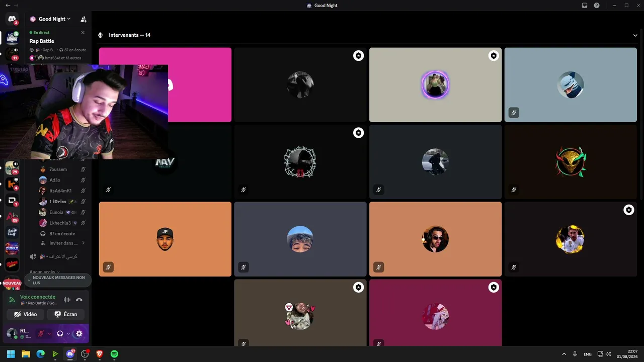This screenshot has width=644, height=362.
Task: Turn on camera with Vidéo button
Action: tap(25, 314)
